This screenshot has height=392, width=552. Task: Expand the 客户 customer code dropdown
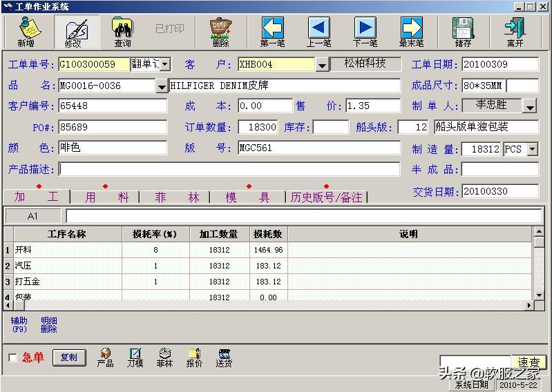pyautogui.click(x=322, y=65)
